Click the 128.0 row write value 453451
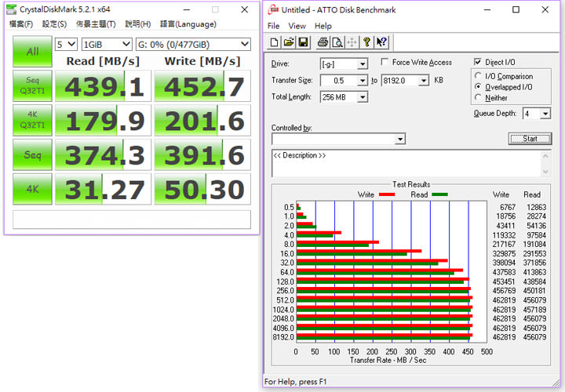The height and width of the screenshot is (392, 565). coord(504,281)
